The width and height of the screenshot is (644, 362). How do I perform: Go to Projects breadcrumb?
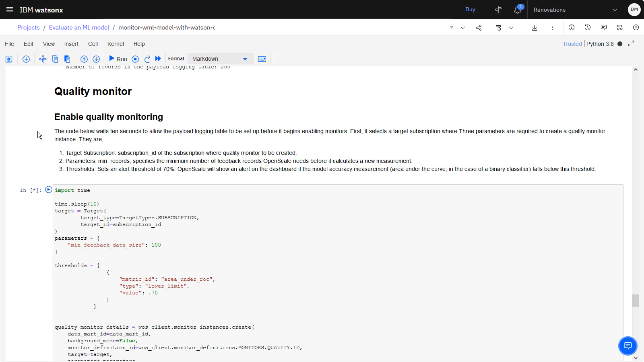click(29, 28)
